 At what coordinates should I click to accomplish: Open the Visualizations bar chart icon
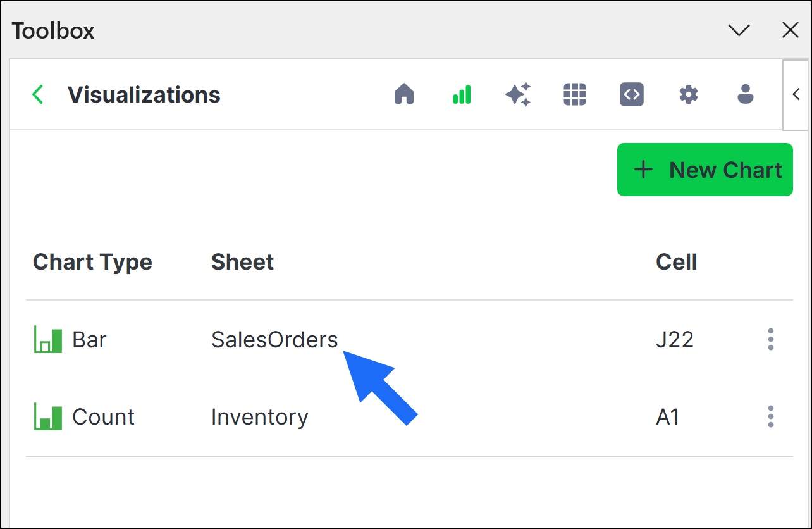click(462, 95)
